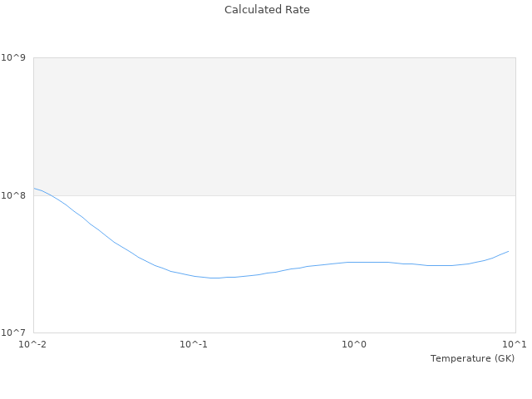Click the blue curve's leftmost starting point
Image resolution: width=532 pixels, height=399 pixels.
click(34, 189)
